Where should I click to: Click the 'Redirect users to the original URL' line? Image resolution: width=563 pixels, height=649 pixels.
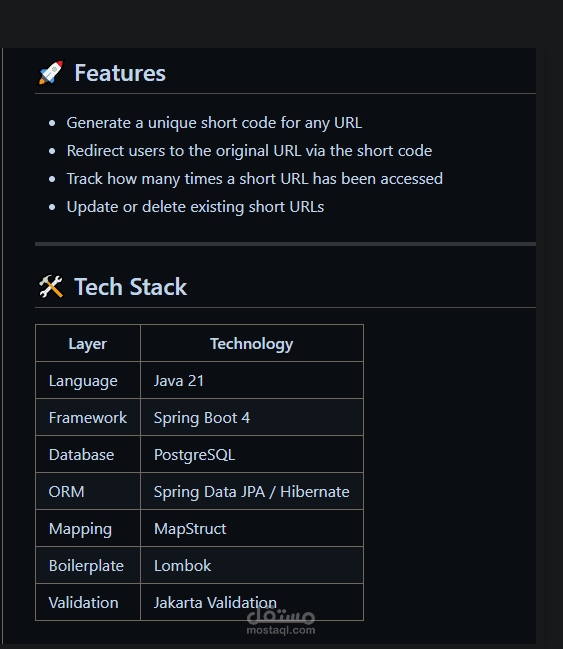coord(249,151)
